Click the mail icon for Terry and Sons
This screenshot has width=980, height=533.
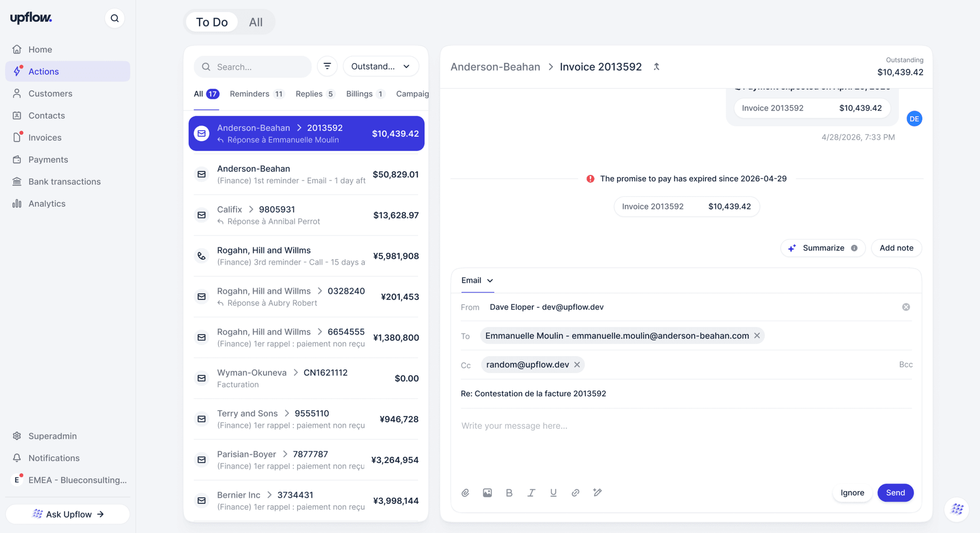pos(202,419)
